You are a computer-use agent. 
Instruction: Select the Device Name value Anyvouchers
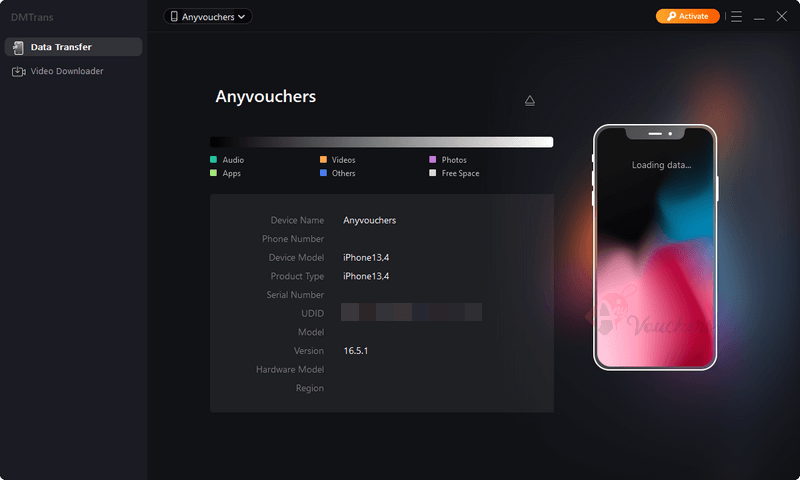(369, 220)
